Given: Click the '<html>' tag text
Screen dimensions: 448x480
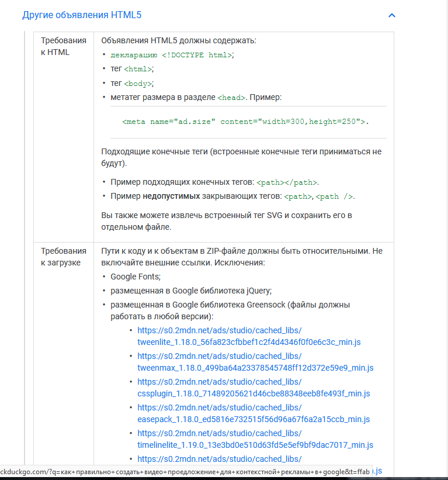Looking at the screenshot, I should tap(138, 69).
